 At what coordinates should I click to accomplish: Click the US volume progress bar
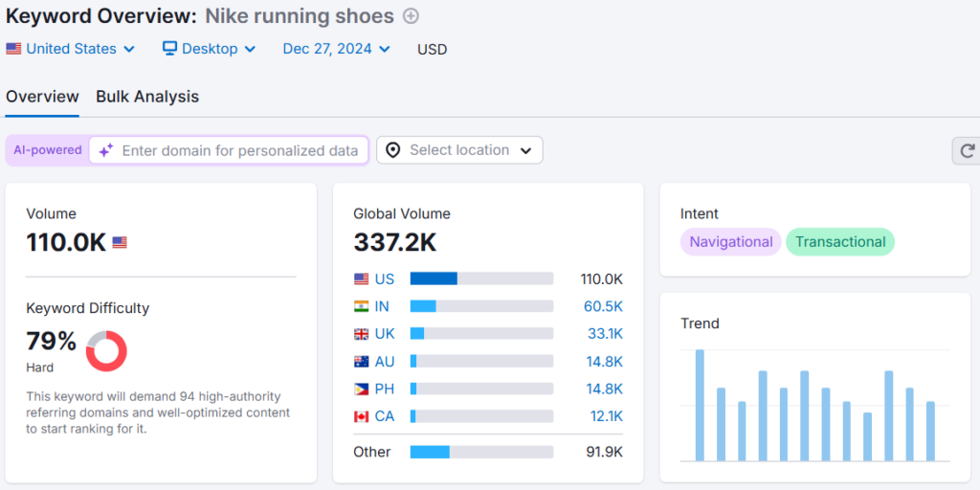pos(481,278)
